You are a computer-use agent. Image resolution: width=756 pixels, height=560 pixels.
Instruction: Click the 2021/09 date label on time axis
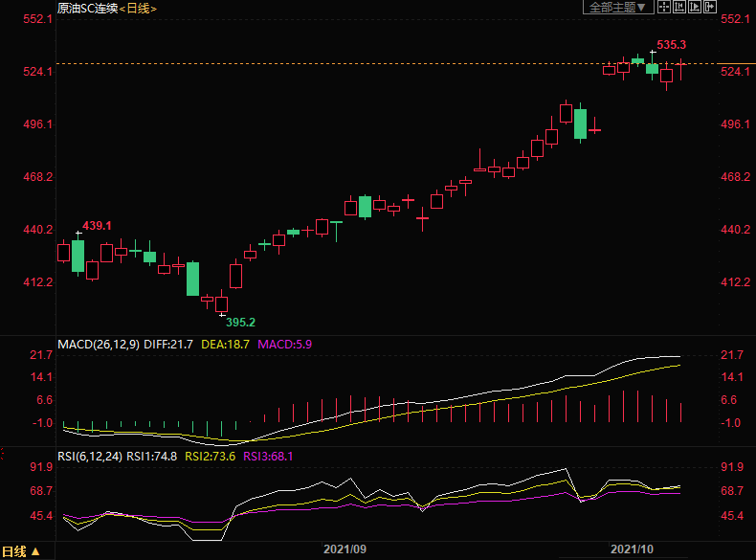click(x=345, y=549)
